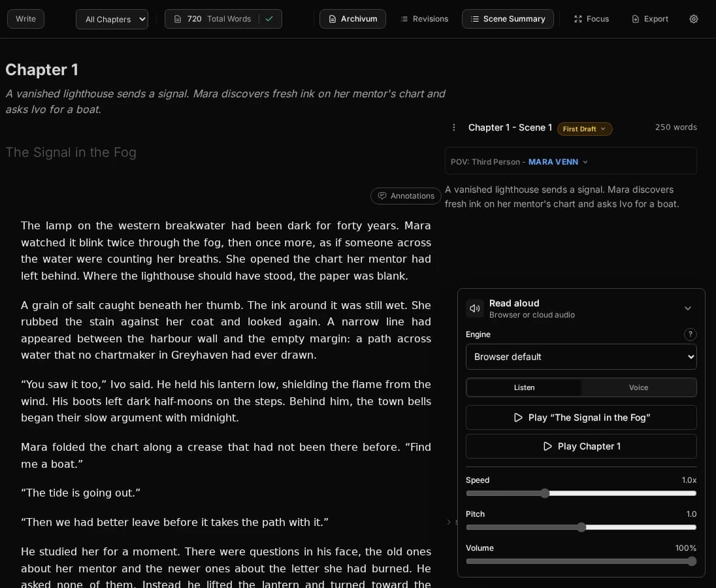The height and width of the screenshot is (588, 716).
Task: Click the green checkmark beside Total Words
Action: coord(269,19)
